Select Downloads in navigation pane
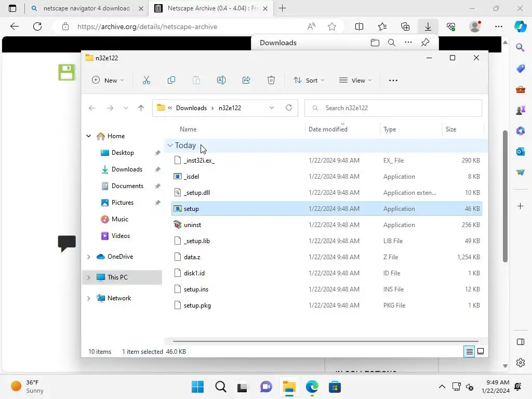Screen dimensions: 532x399 [127, 169]
